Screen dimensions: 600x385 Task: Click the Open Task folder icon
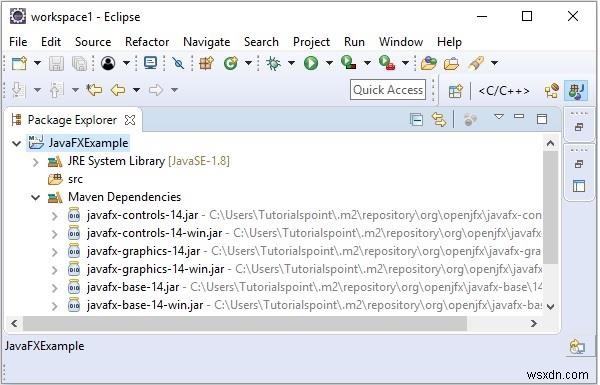(452, 63)
